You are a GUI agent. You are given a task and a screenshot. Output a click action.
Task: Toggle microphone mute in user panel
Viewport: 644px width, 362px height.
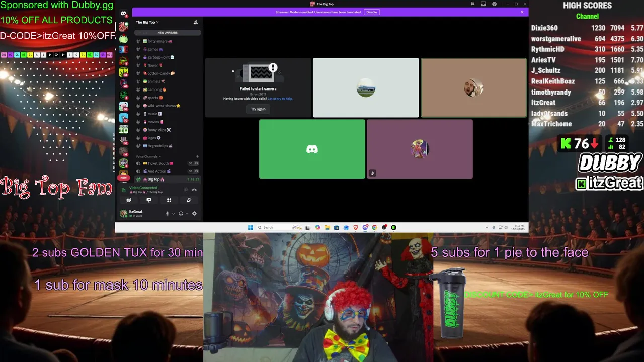tap(168, 214)
